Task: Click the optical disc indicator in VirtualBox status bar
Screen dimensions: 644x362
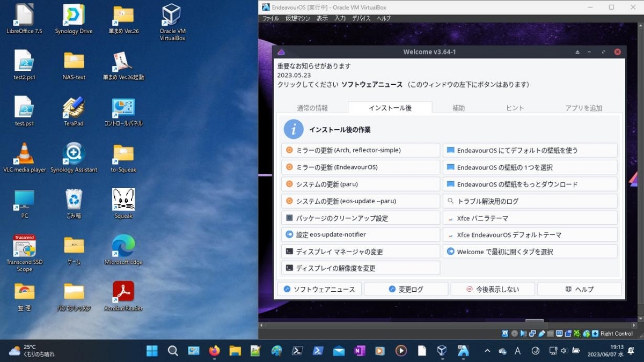Action: [x=514, y=334]
